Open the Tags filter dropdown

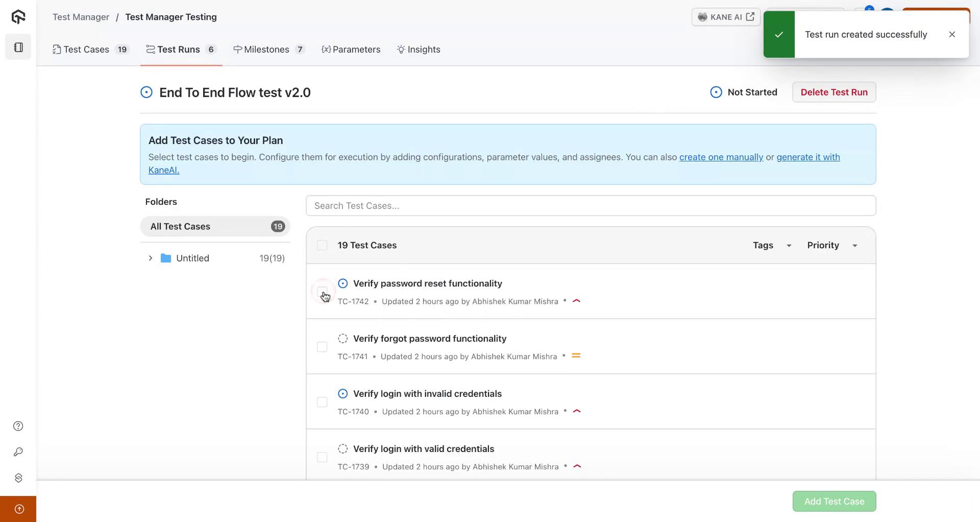[x=772, y=245]
